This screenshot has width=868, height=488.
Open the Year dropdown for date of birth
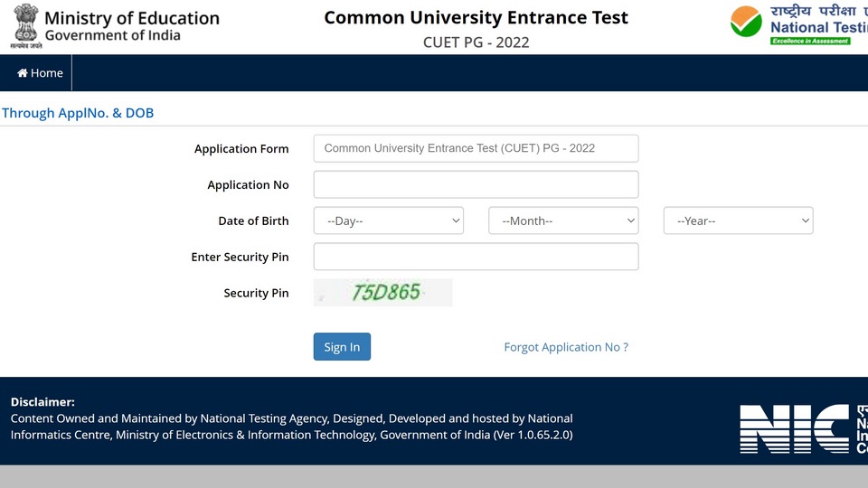click(x=739, y=221)
